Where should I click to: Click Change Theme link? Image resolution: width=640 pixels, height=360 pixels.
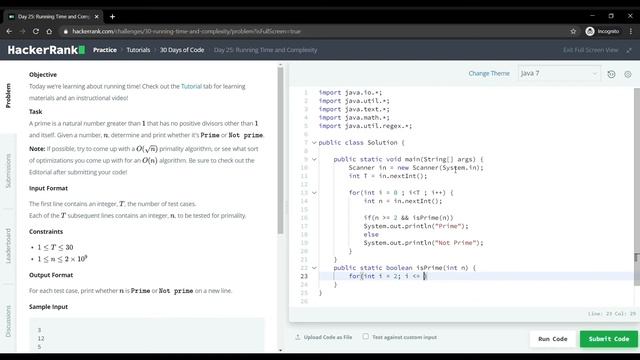coord(489,73)
